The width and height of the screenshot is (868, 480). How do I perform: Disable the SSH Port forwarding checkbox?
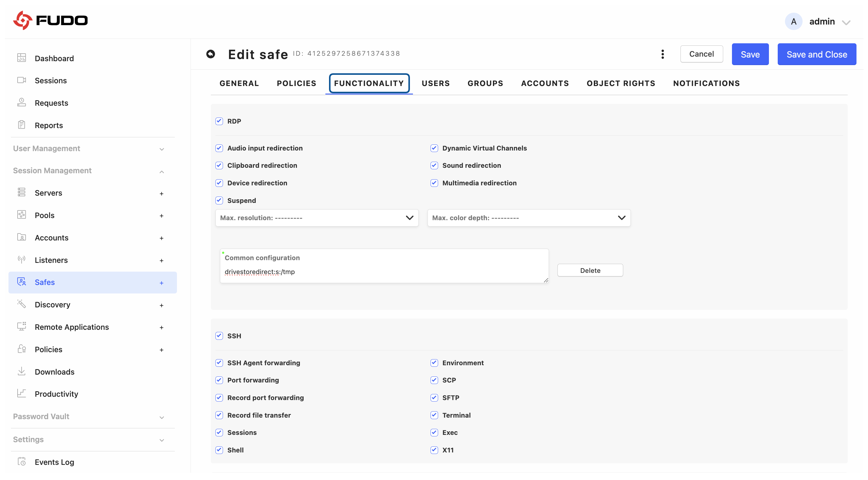(219, 380)
